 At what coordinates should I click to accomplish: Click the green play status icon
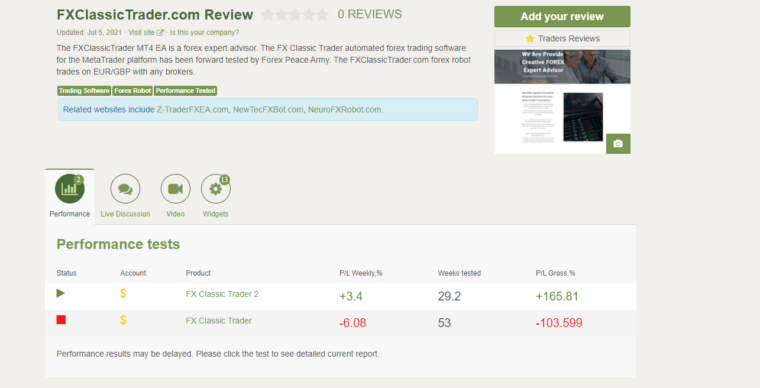61,293
